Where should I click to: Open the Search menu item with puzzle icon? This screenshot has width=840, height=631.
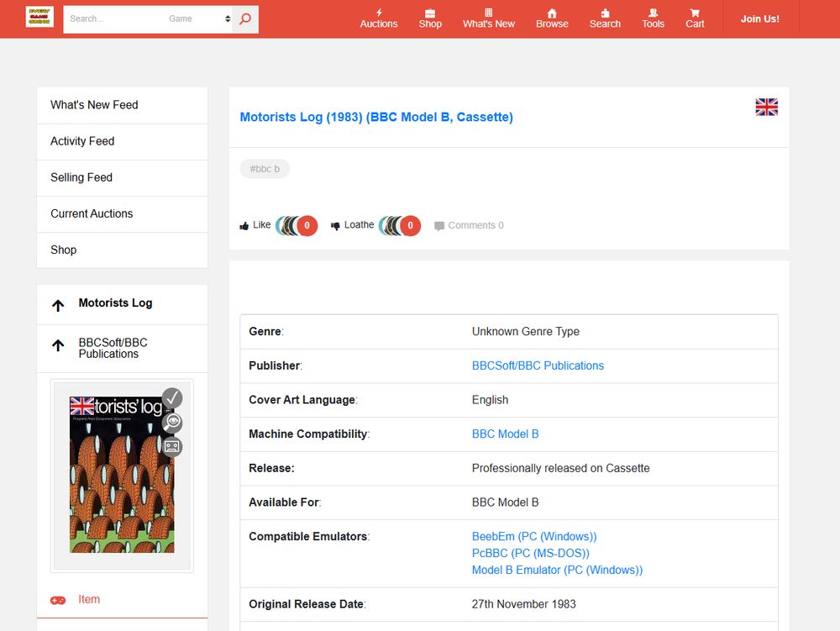[x=605, y=18]
